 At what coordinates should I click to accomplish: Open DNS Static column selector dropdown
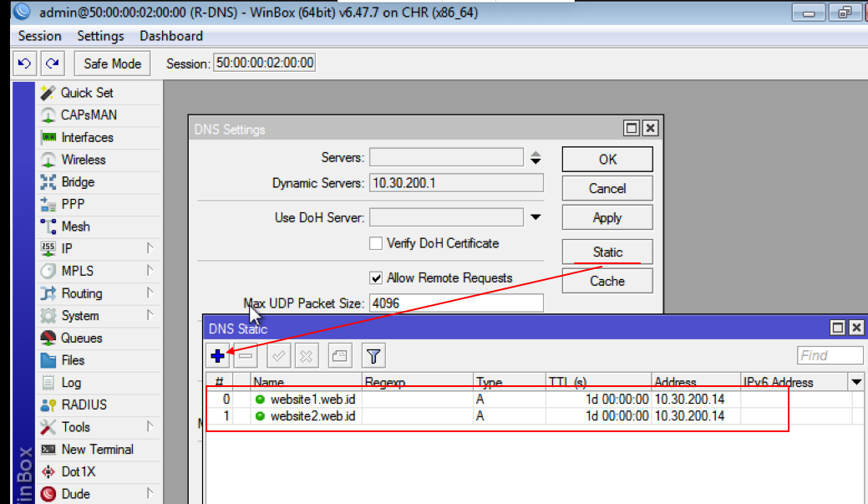pyautogui.click(x=855, y=382)
